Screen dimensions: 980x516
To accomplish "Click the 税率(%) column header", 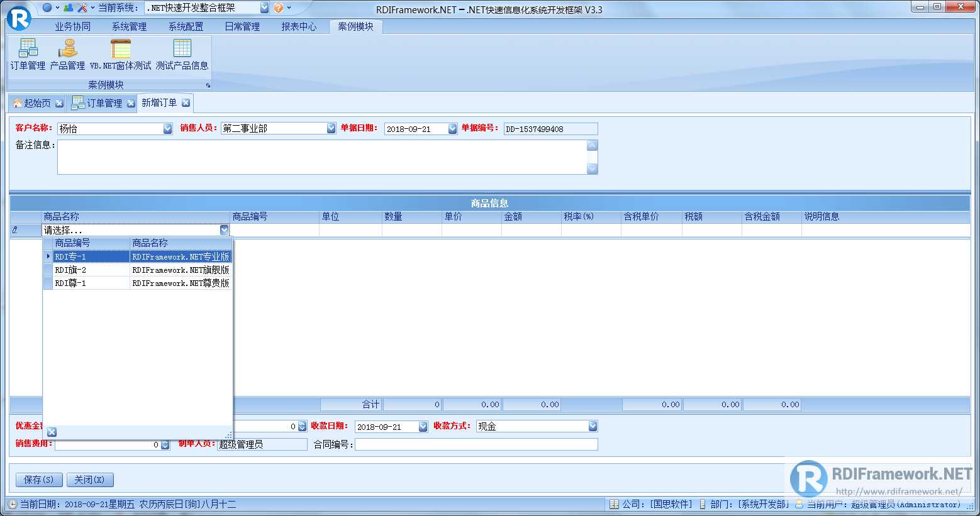I will coord(591,216).
